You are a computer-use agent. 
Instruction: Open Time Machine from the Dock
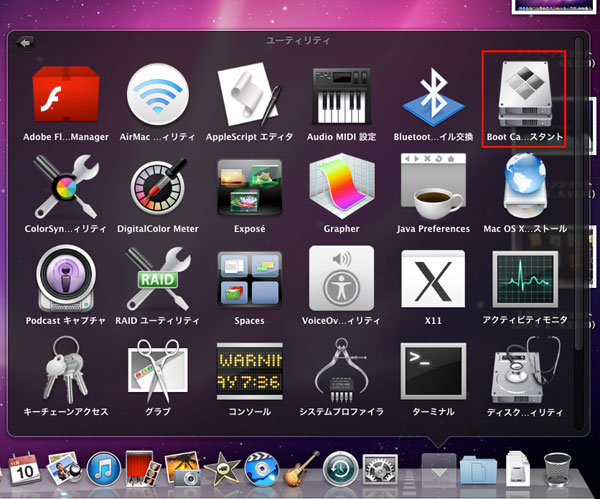341,470
